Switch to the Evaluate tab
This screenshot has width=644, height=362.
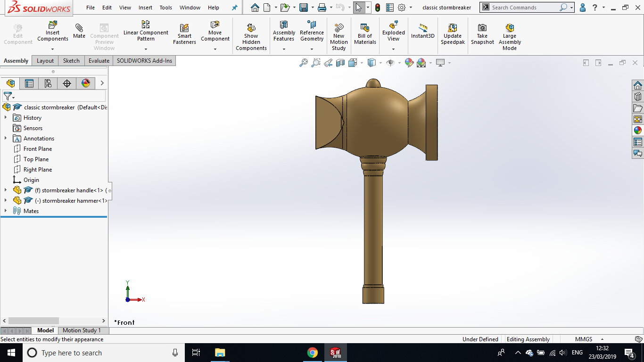[99, 61]
